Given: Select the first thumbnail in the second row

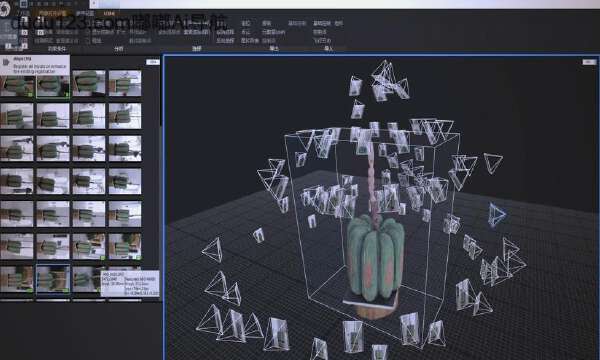Looking at the screenshot, I should 16,116.
